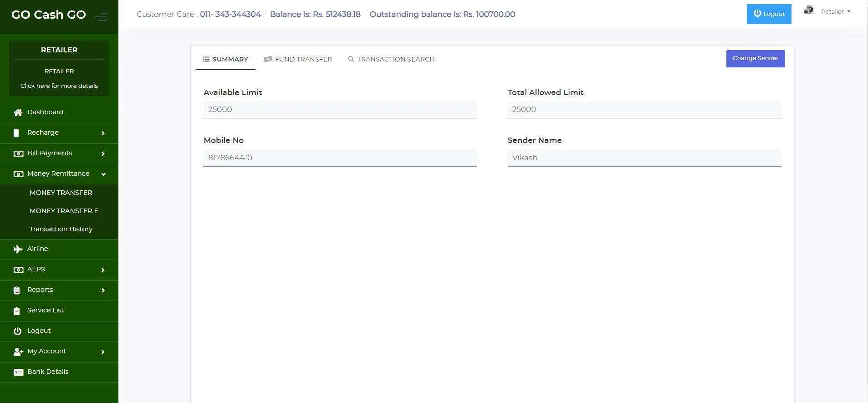This screenshot has height=403, width=868.
Task: Switch to the Fund Transfer tab
Action: [298, 59]
